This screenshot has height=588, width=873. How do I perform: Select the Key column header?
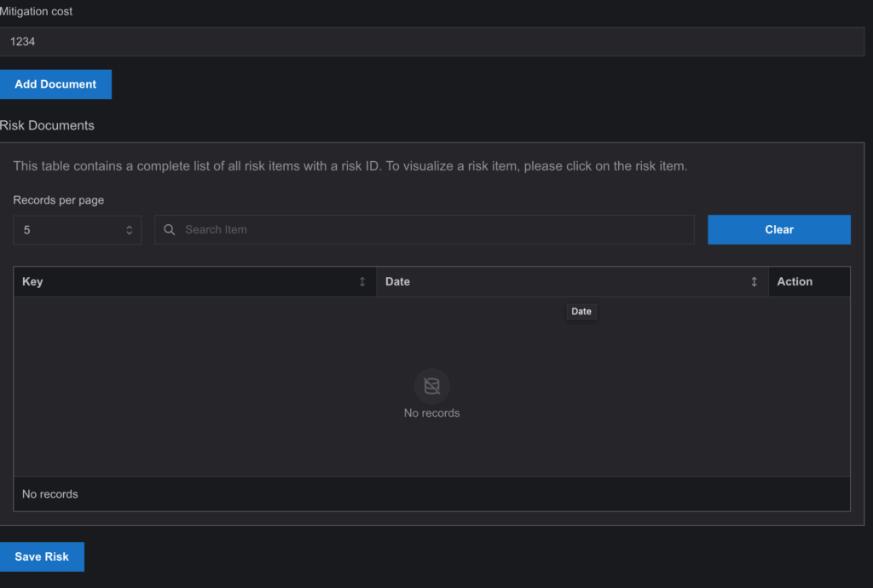[195, 281]
